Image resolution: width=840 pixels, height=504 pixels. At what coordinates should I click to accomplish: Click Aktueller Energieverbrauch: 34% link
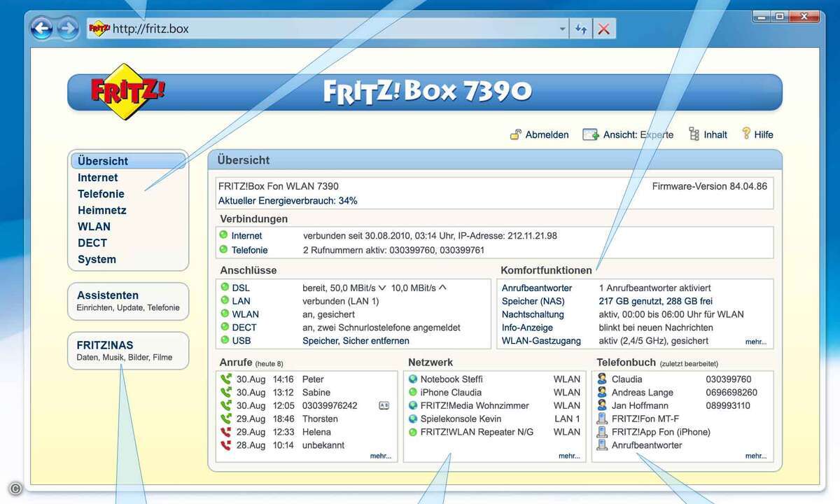pyautogui.click(x=288, y=201)
